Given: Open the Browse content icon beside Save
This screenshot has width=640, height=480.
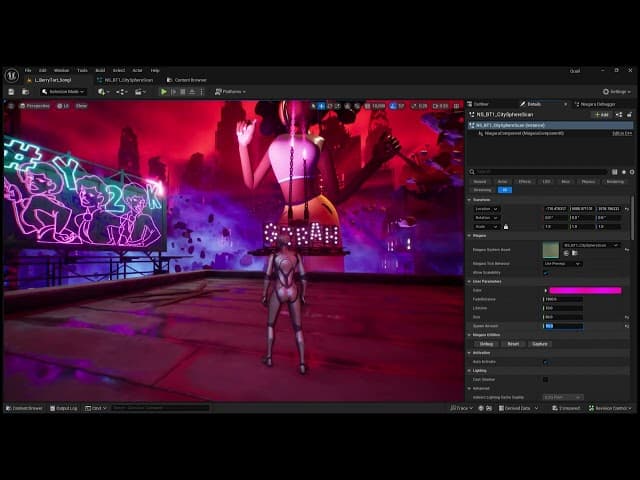Looking at the screenshot, I should point(25,92).
